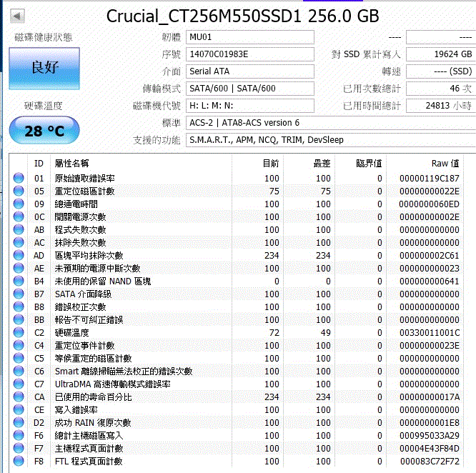This screenshot has height=473, width=476.
Task: Click status orb for attribute C6
Action: (19, 371)
